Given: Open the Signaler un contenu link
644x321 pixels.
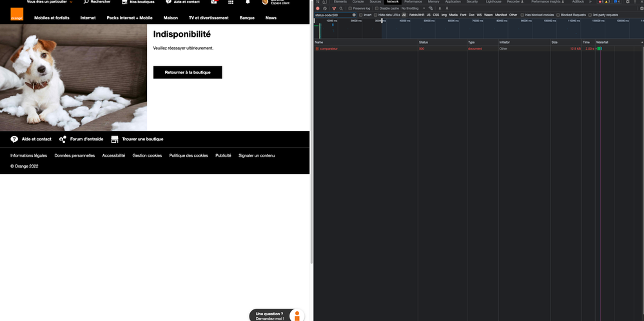Looking at the screenshot, I should (257, 155).
